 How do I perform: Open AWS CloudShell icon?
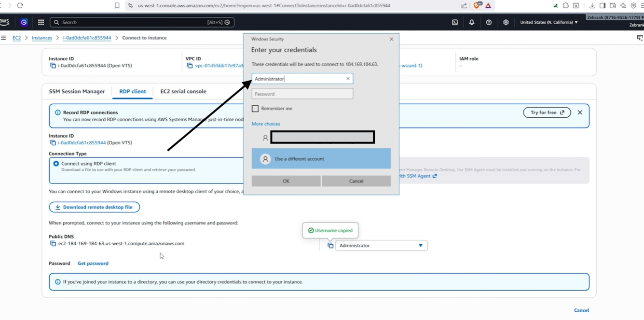[455, 22]
